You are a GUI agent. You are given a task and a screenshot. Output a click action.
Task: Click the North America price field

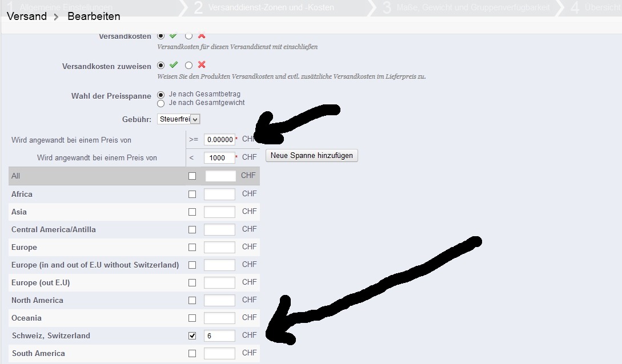click(x=219, y=300)
